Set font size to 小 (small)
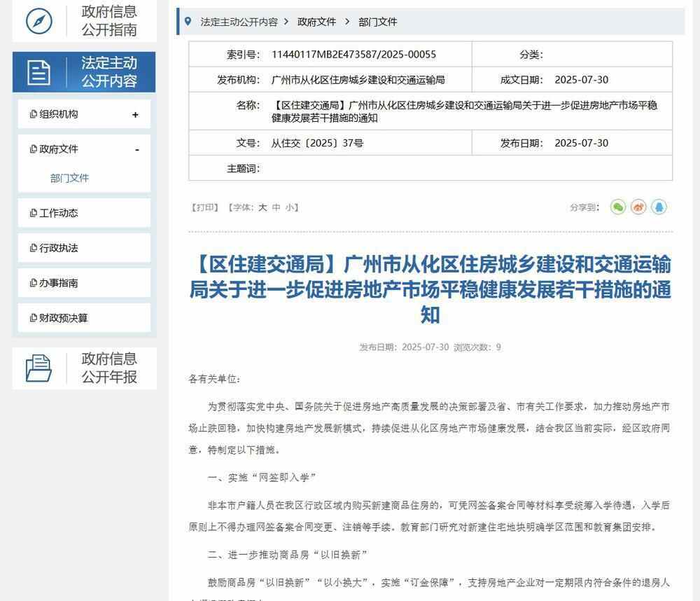Image resolution: width=700 pixels, height=601 pixels. click(x=290, y=207)
